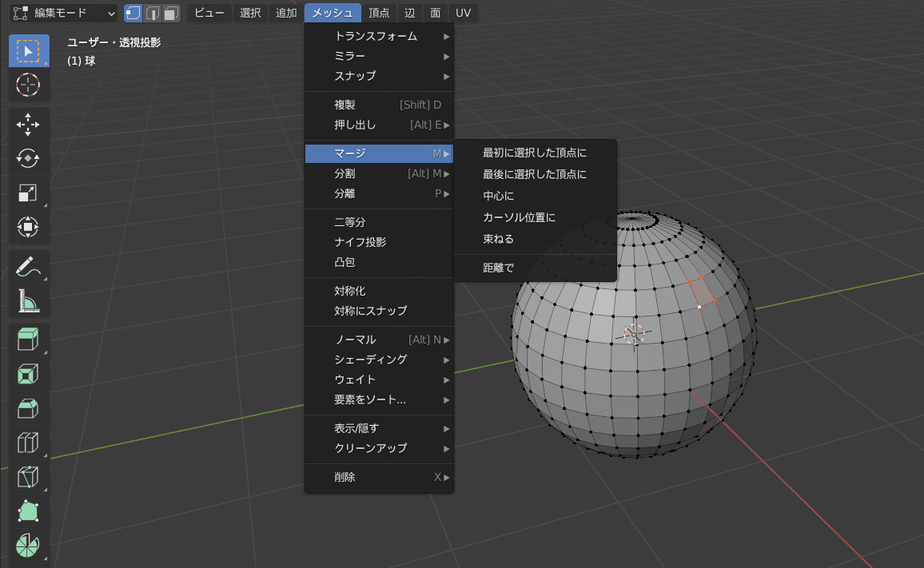Open the 編集モード mode dropdown

[x=64, y=13]
